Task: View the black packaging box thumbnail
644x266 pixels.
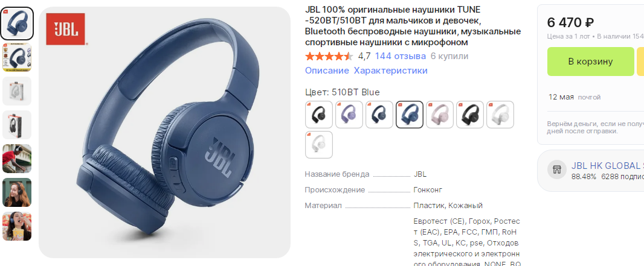Action: [17, 125]
